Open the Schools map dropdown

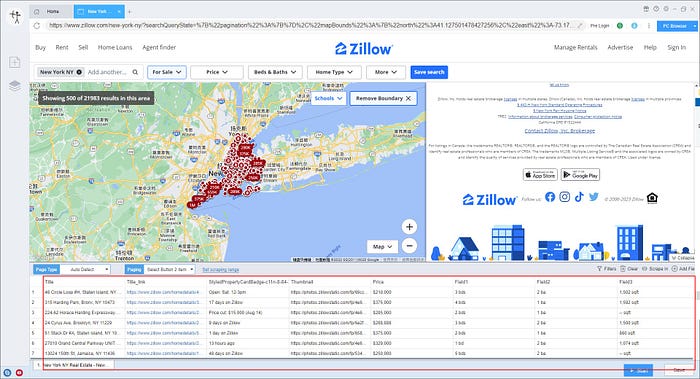tap(329, 98)
